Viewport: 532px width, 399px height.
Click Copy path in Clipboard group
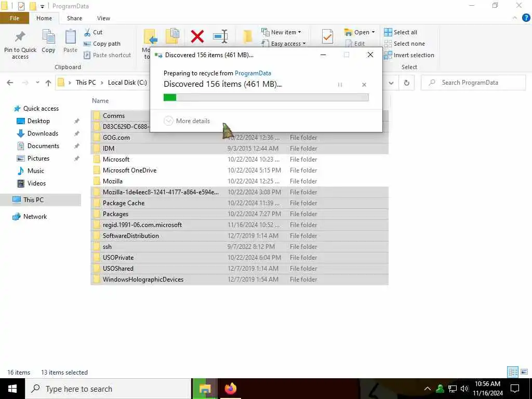[102, 44]
